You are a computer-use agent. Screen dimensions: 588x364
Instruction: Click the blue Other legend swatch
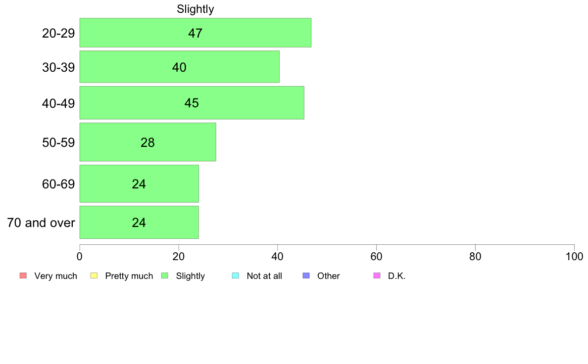coord(306,276)
